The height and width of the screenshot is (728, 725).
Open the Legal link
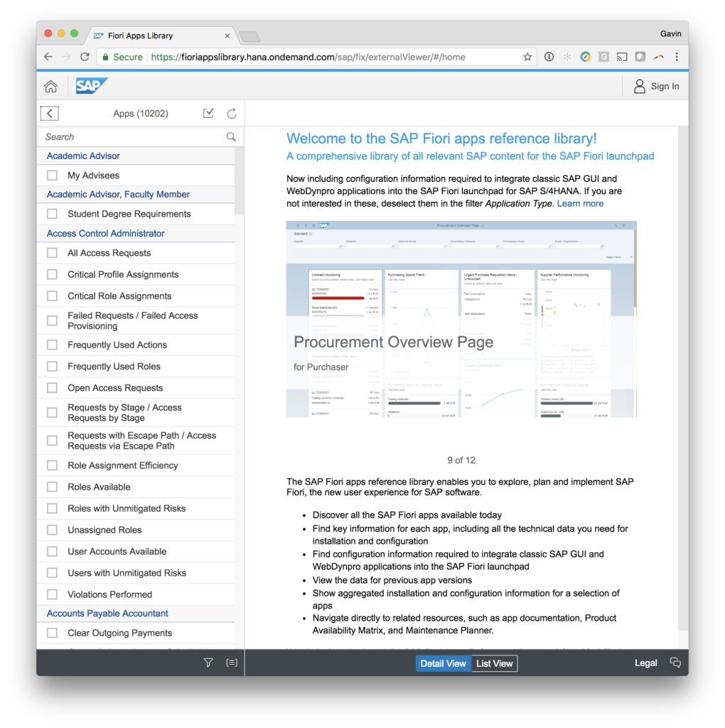(645, 663)
